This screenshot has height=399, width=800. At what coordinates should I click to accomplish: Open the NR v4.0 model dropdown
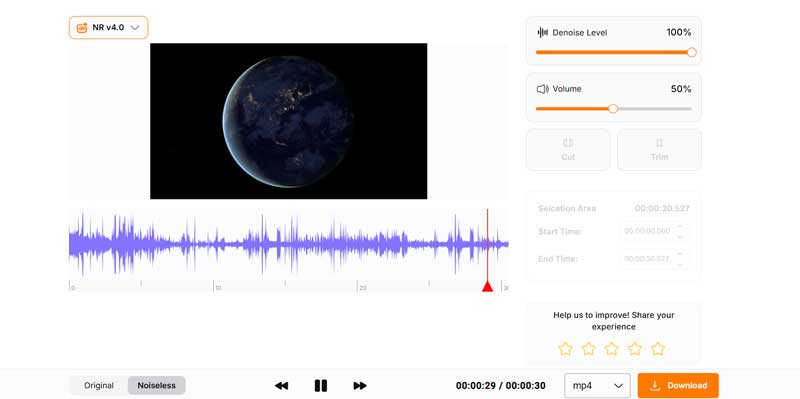[109, 28]
